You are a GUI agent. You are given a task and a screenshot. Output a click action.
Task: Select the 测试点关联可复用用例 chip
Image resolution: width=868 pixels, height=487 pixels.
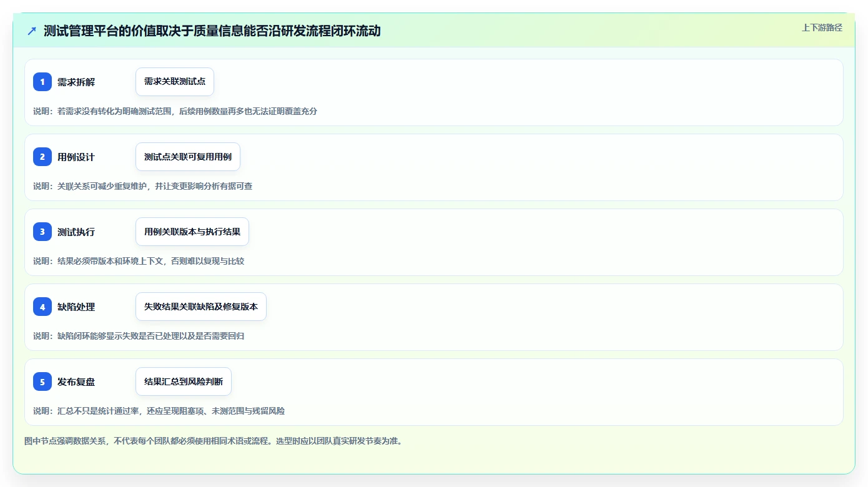(x=188, y=157)
